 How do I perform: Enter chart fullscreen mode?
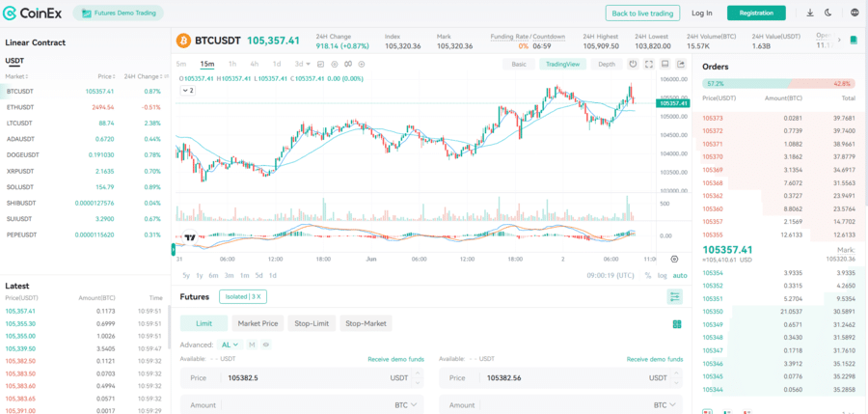coord(649,65)
